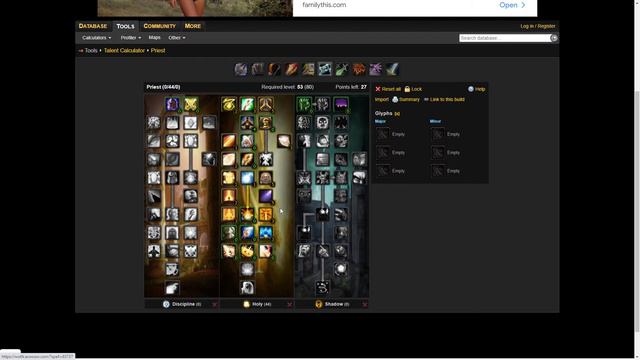Select the Paladin class icon
The height and width of the screenshot is (360, 640).
pyautogui.click(x=308, y=69)
